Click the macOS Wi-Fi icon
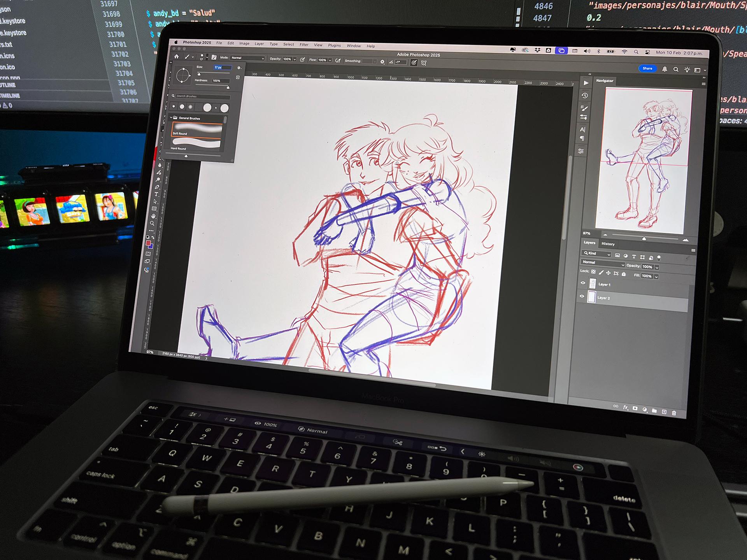 coord(624,52)
